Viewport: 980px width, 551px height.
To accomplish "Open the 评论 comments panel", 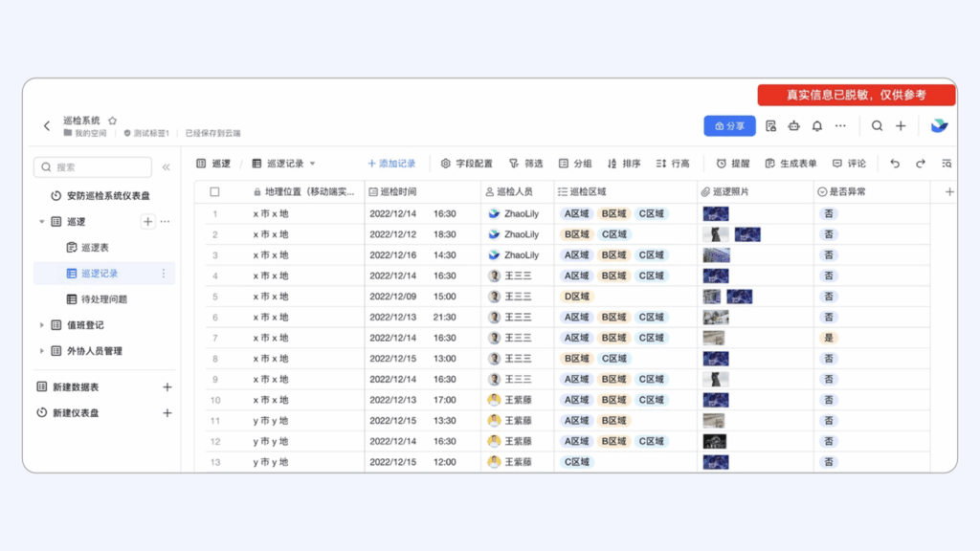I will [x=848, y=163].
